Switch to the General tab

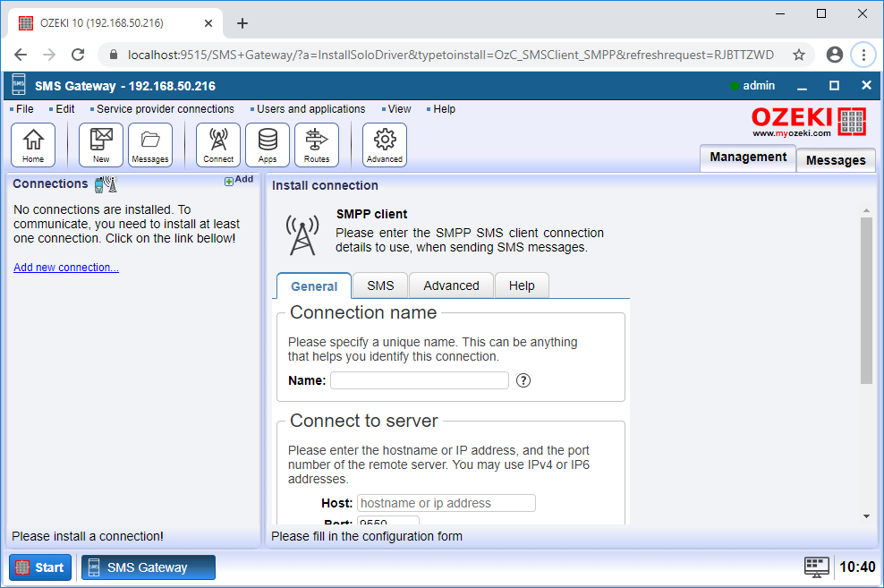(314, 285)
